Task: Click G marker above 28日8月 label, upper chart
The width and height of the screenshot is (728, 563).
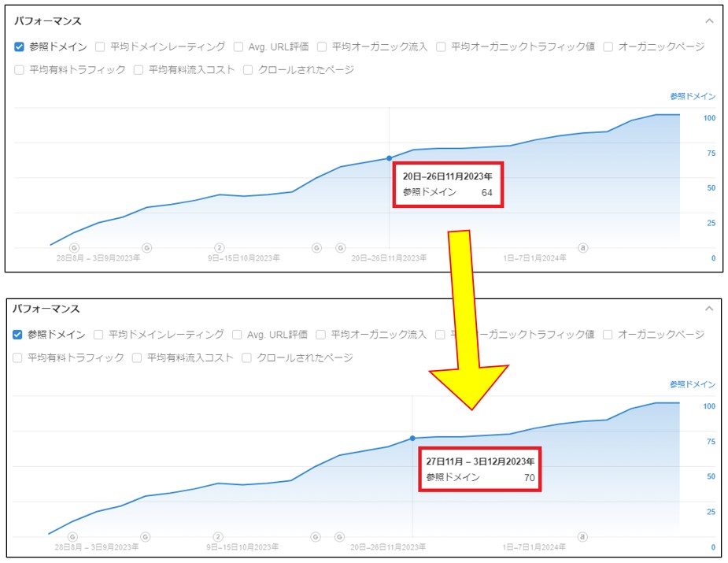Action: (x=74, y=248)
